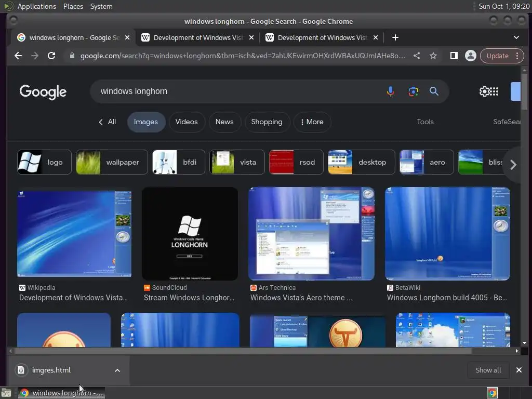Select the Images tab
The image size is (532, 399).
pos(146,122)
